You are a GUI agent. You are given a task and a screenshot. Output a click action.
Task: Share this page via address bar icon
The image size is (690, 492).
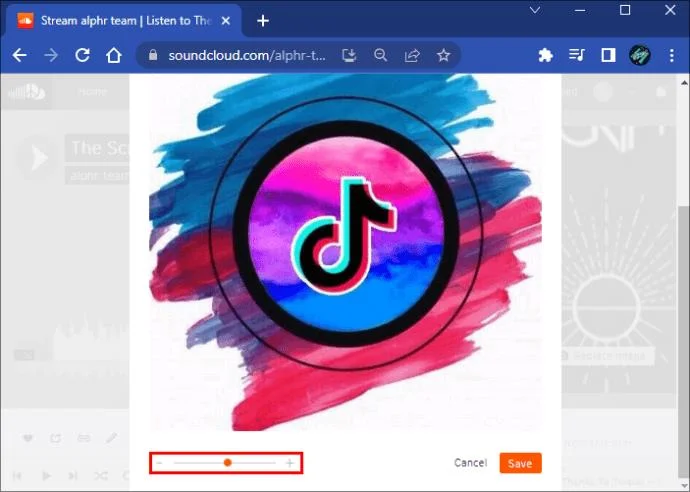point(412,55)
